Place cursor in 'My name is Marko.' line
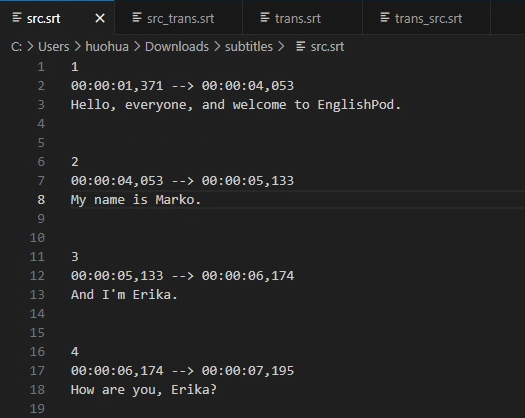 tap(136, 200)
